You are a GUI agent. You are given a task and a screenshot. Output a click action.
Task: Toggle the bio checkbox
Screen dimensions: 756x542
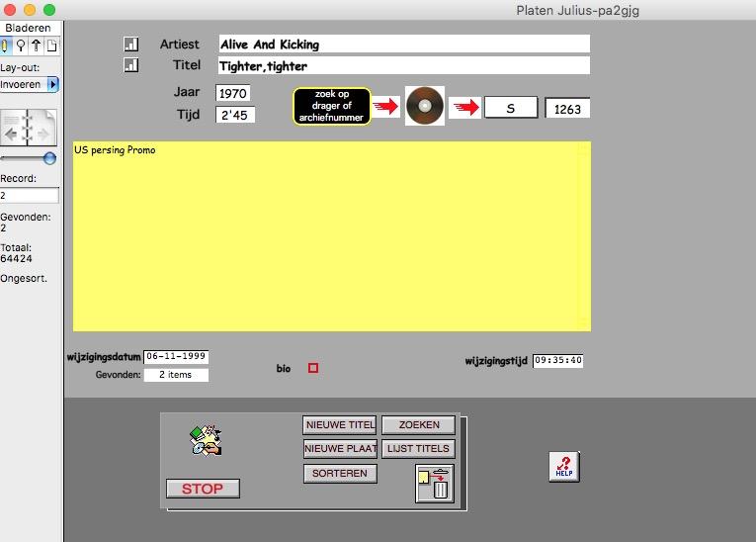(x=313, y=368)
